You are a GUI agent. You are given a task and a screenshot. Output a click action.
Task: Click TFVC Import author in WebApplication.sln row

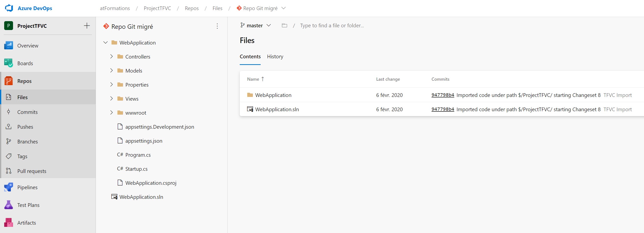[x=617, y=109]
